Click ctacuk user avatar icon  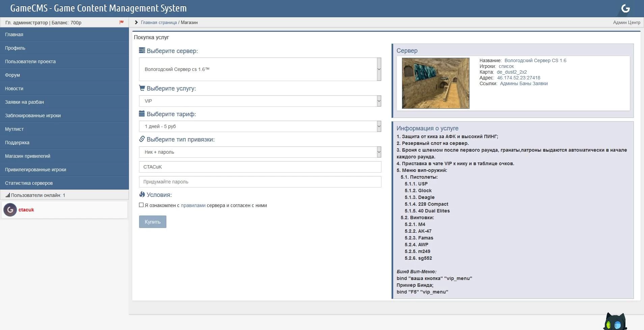click(x=10, y=210)
